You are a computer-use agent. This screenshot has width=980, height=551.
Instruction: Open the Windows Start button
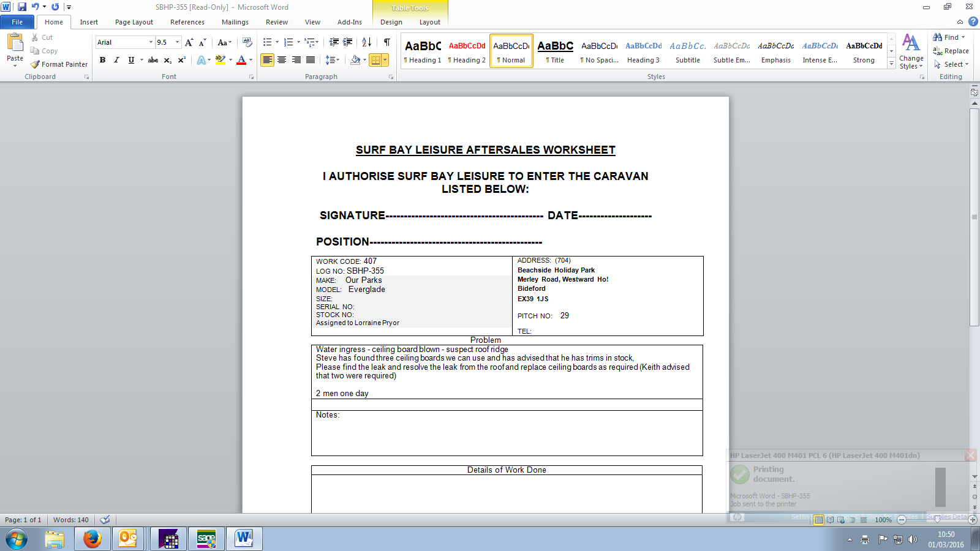17,539
